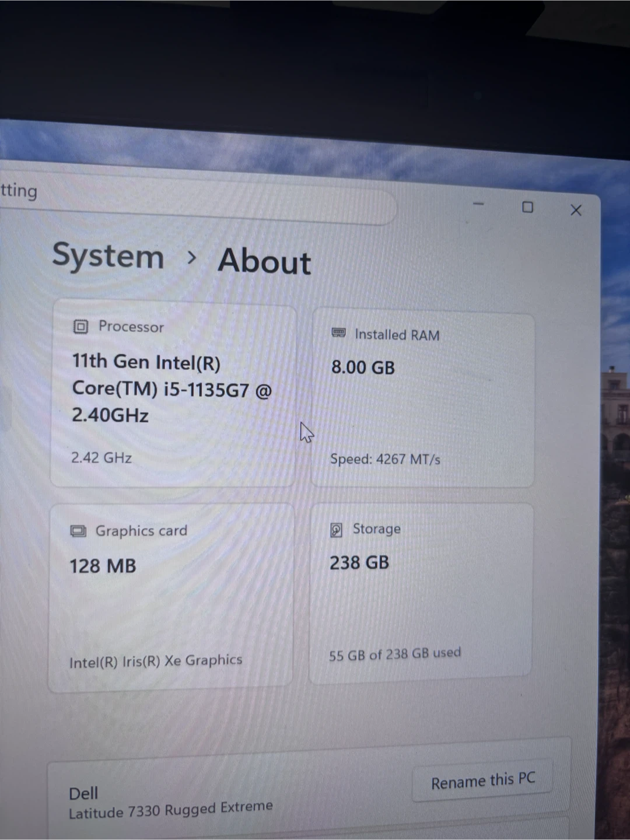The width and height of the screenshot is (630, 840).
Task: Click the 55 GB of 238 GB used text
Action: pyautogui.click(x=395, y=654)
